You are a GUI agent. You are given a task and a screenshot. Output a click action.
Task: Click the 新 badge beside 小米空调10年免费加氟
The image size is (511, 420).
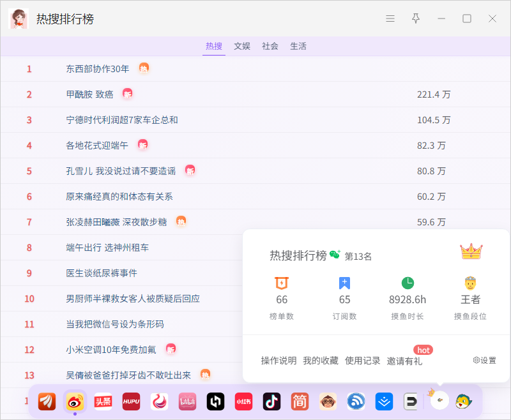[x=171, y=349]
